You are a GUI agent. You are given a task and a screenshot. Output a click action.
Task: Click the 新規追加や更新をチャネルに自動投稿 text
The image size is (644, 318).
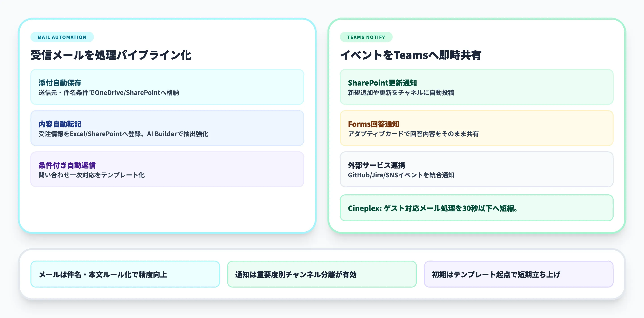point(401,93)
